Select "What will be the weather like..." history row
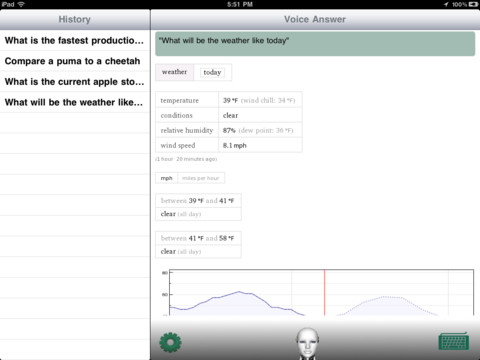 tap(75, 102)
